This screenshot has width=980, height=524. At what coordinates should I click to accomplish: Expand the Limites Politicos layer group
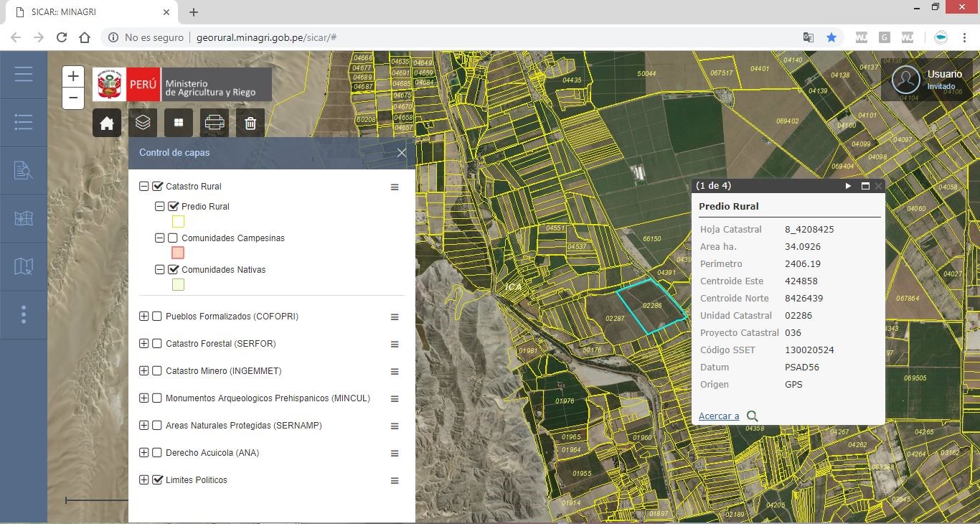click(x=144, y=480)
